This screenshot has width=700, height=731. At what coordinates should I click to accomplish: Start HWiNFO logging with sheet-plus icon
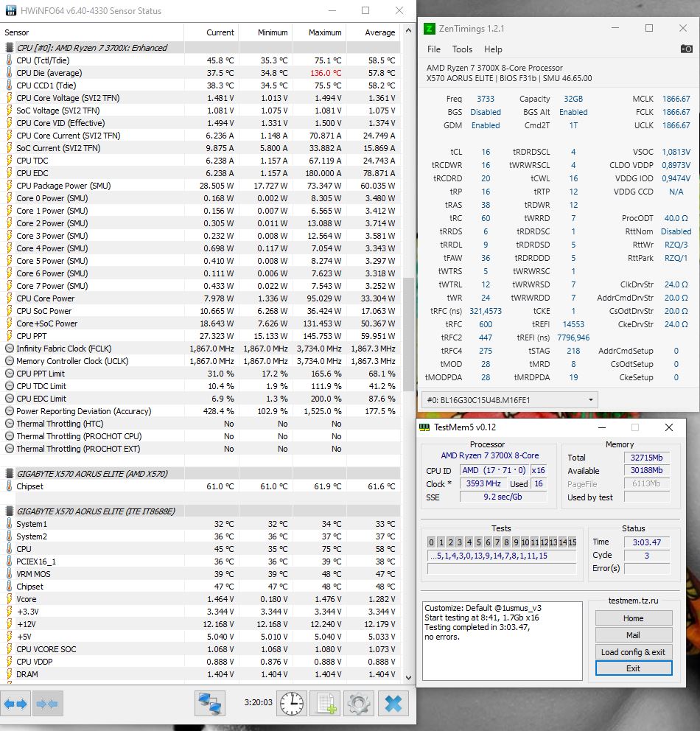(325, 704)
